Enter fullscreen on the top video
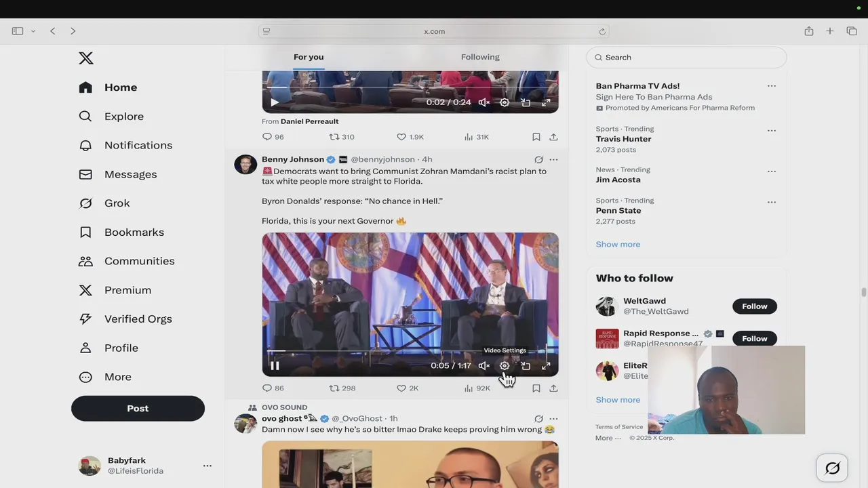The width and height of the screenshot is (868, 488). click(546, 102)
